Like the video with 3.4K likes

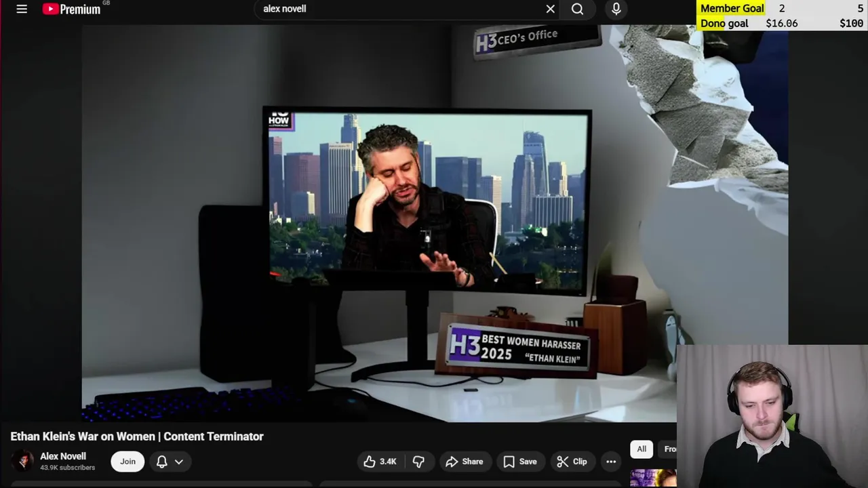(380, 462)
